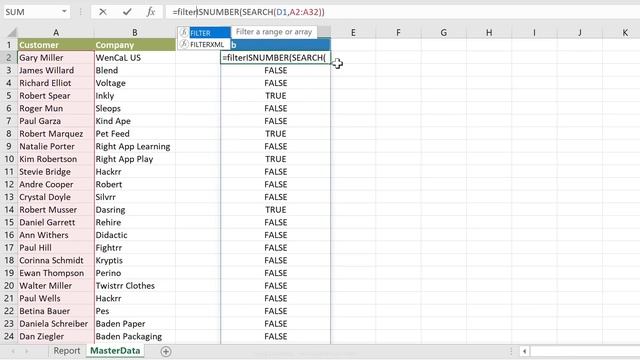Open the Name Box dropdown arrow
This screenshot has width=640, height=360.
coord(64,12)
